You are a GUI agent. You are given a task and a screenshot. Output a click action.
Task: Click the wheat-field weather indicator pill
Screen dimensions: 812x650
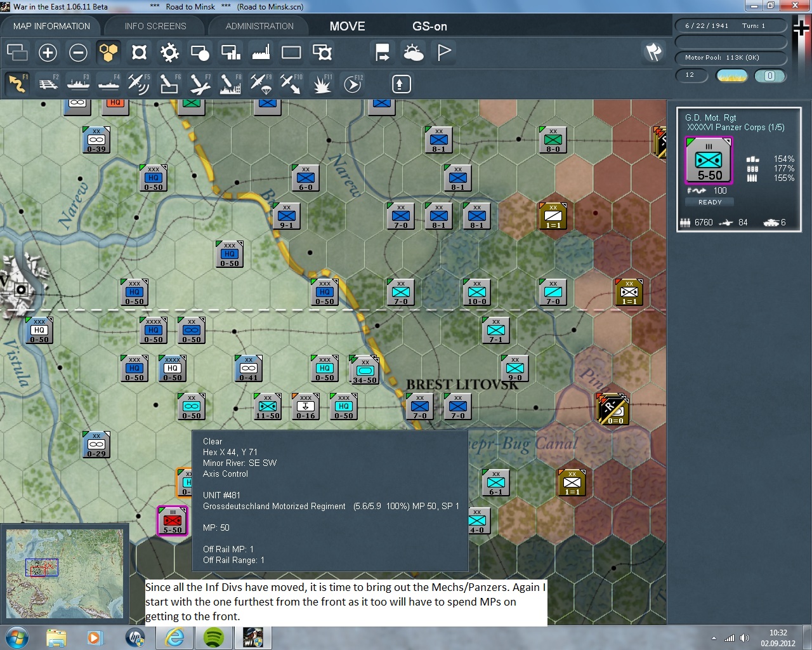(x=731, y=76)
